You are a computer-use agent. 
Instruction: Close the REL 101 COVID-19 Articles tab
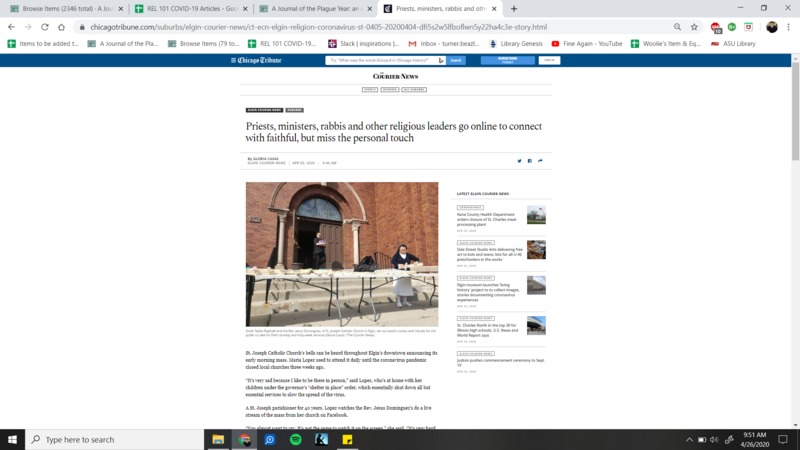click(245, 9)
